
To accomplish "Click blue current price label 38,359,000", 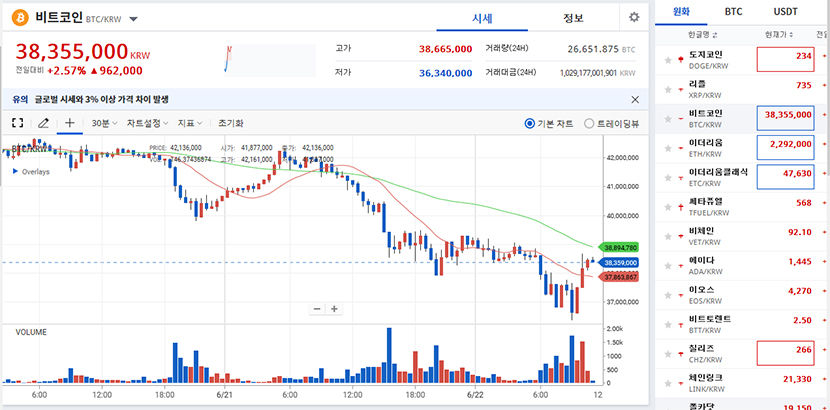I will click(x=618, y=262).
